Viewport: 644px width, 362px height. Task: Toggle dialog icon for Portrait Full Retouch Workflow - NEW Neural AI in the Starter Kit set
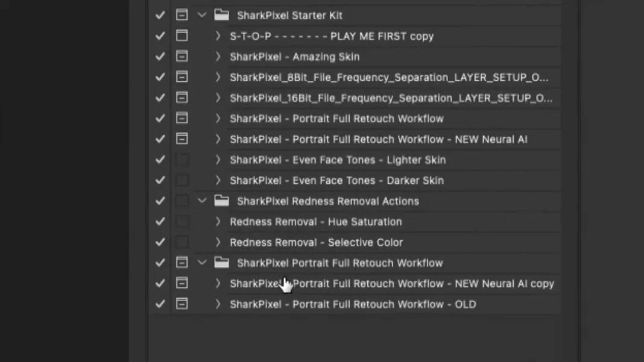pos(182,139)
